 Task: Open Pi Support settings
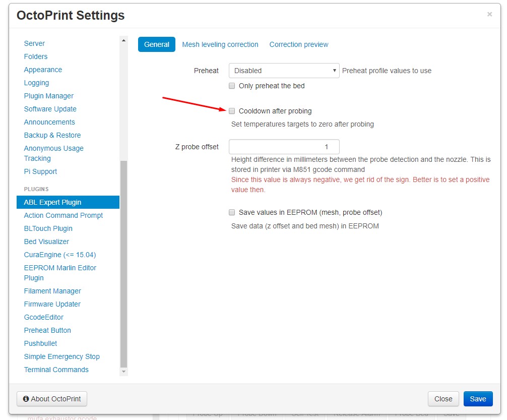point(40,171)
